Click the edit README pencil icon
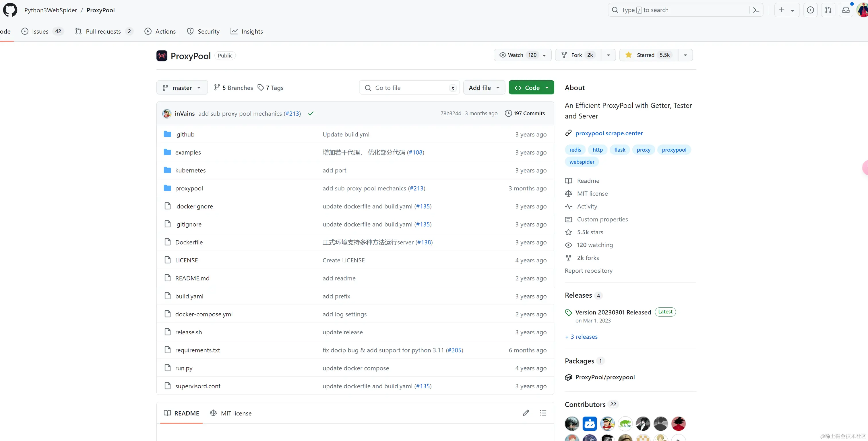 526,413
